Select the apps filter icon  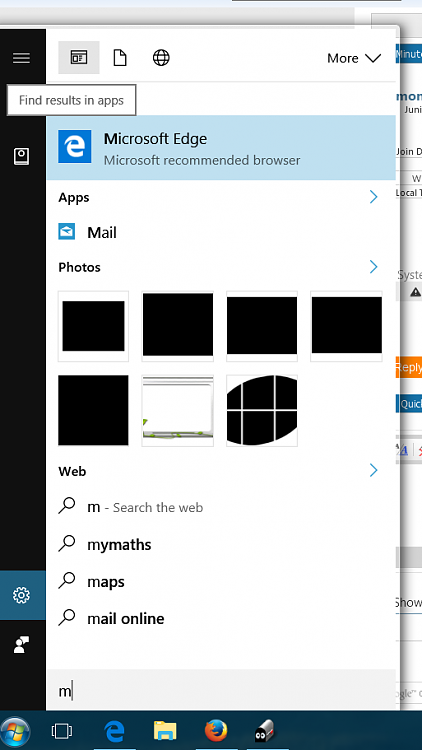[79, 58]
